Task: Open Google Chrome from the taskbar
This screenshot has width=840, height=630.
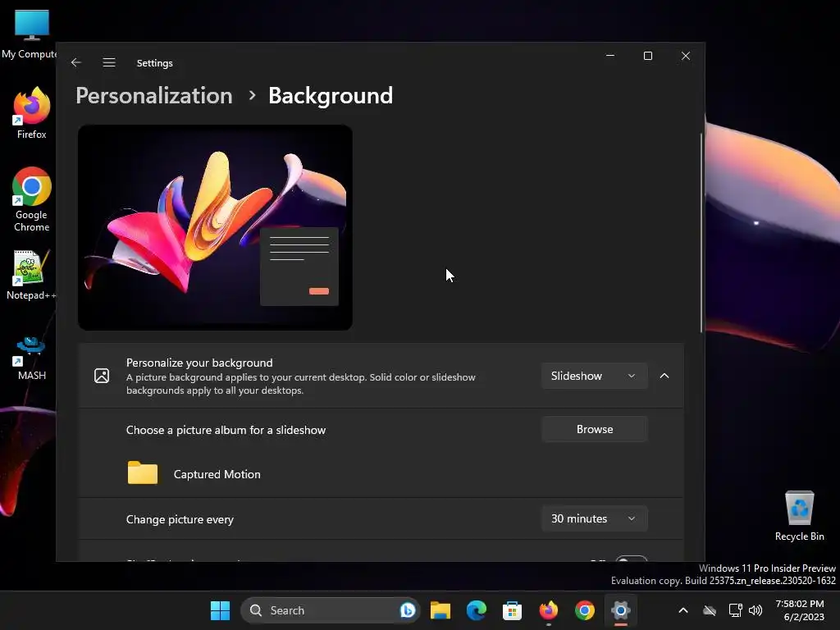Action: pos(584,610)
